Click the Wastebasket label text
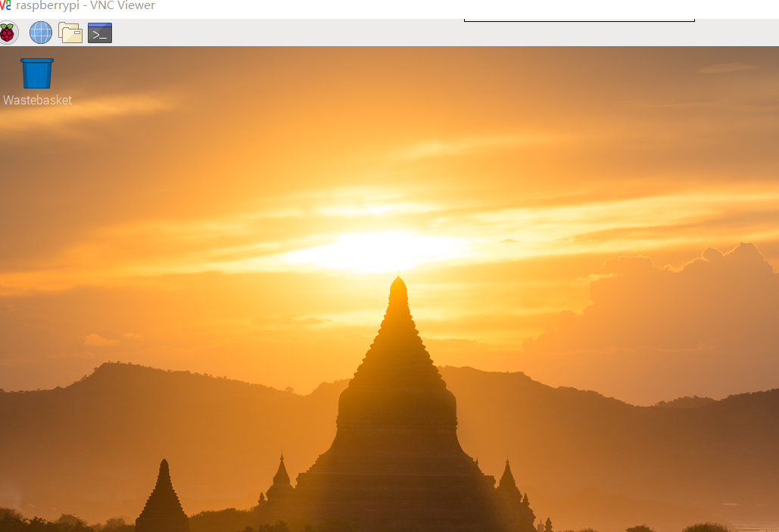This screenshot has width=779, height=532. tap(37, 100)
